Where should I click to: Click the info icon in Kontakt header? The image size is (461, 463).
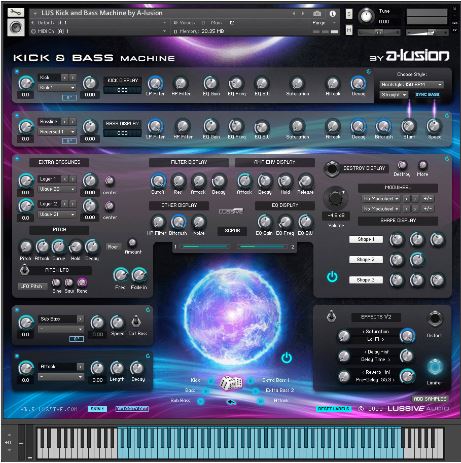pos(332,14)
